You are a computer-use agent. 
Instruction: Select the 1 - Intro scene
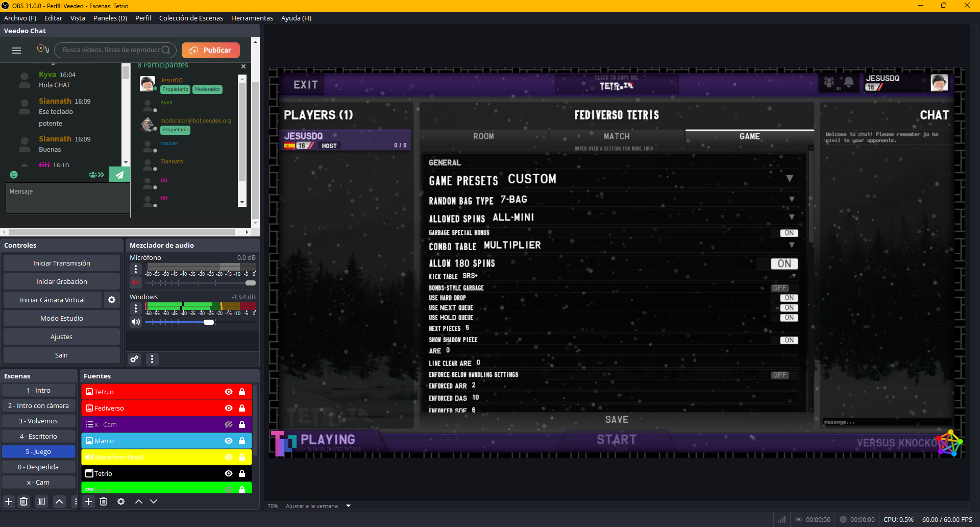[39, 390]
